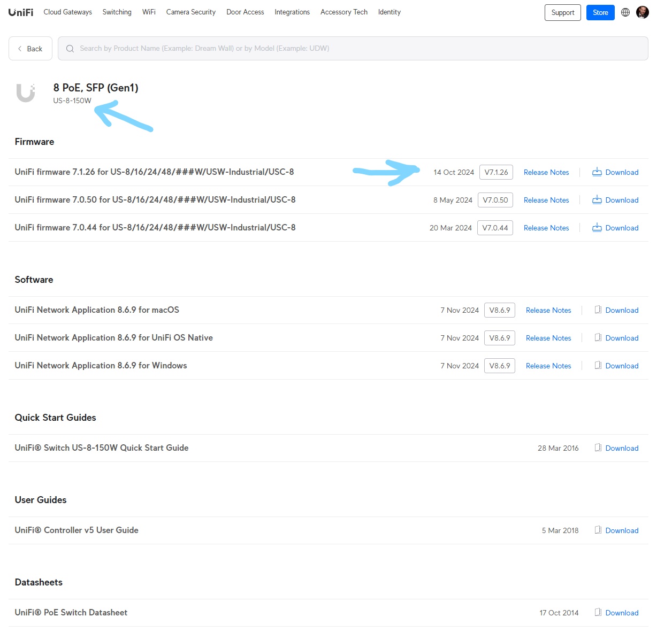The height and width of the screenshot is (640, 672).
Task: Click the UniFi logo in header
Action: tap(21, 12)
